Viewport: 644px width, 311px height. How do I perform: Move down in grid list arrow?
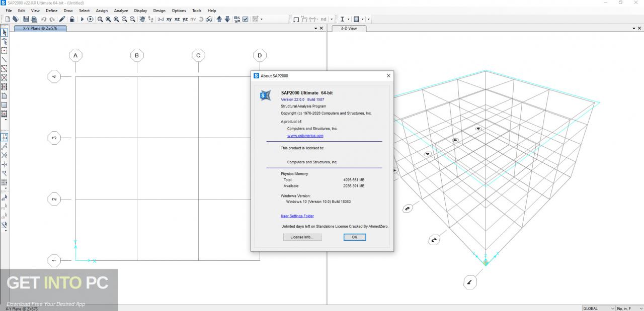[x=227, y=19]
